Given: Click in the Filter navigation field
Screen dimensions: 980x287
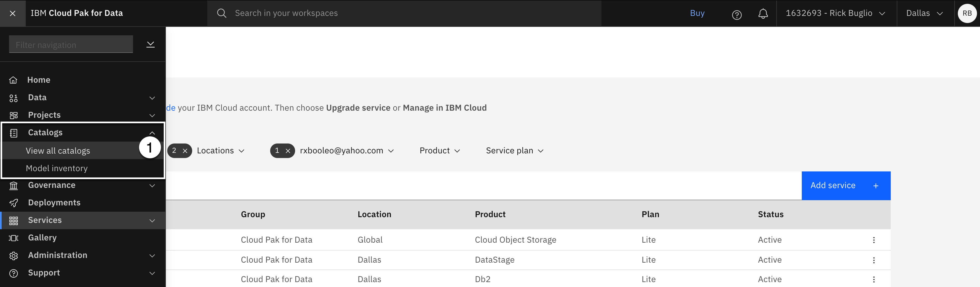Looking at the screenshot, I should 71,44.
